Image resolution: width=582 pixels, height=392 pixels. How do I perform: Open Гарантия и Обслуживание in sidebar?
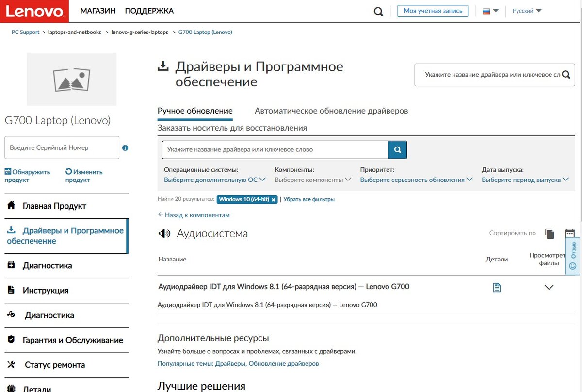(x=66, y=340)
